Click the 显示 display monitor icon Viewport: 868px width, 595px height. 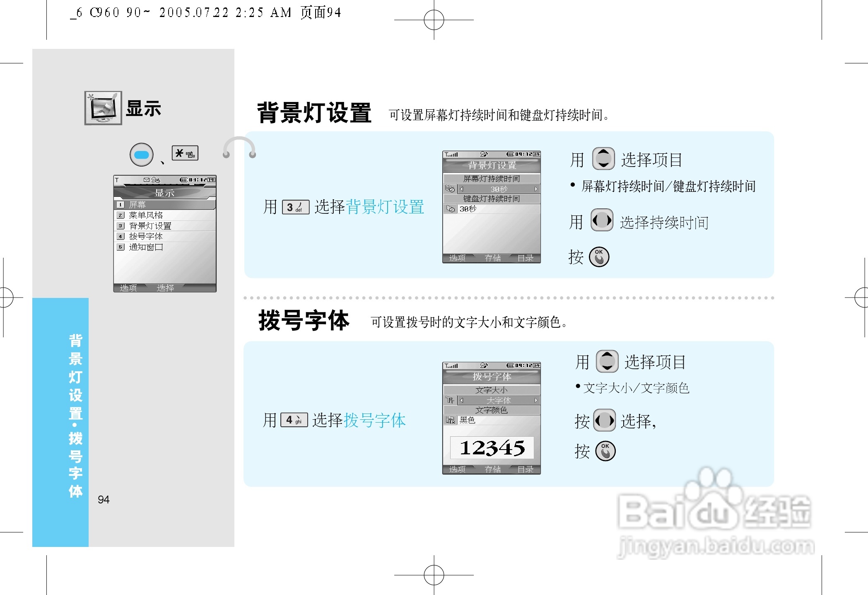point(103,108)
